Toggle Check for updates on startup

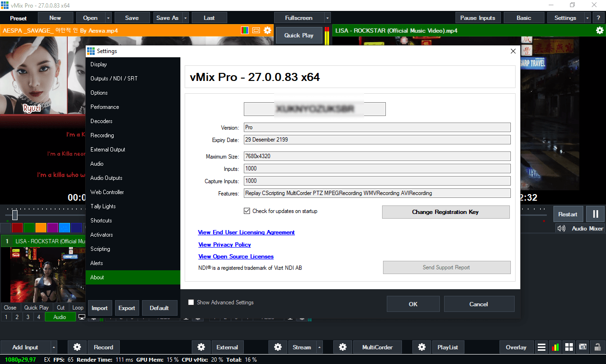tap(247, 211)
